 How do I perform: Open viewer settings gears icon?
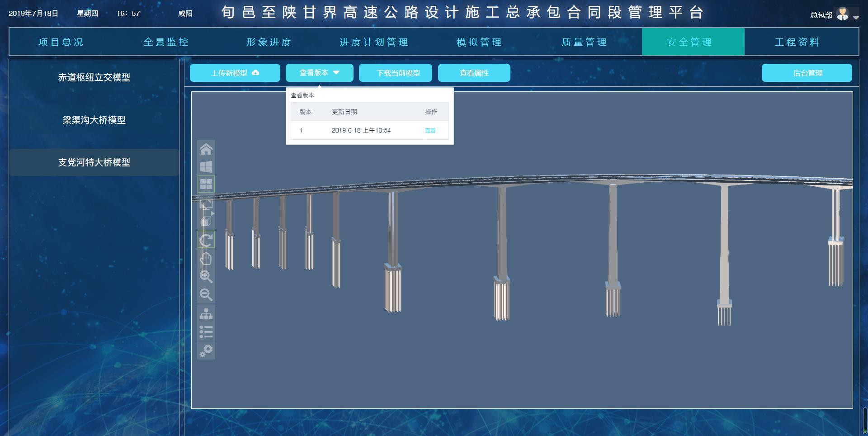pyautogui.click(x=206, y=351)
